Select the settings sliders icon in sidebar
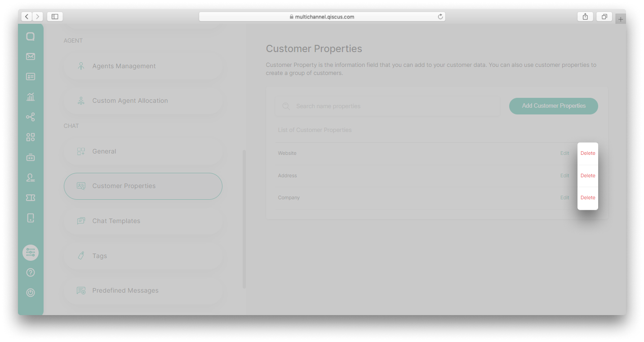This screenshot has width=644, height=342. tap(31, 253)
